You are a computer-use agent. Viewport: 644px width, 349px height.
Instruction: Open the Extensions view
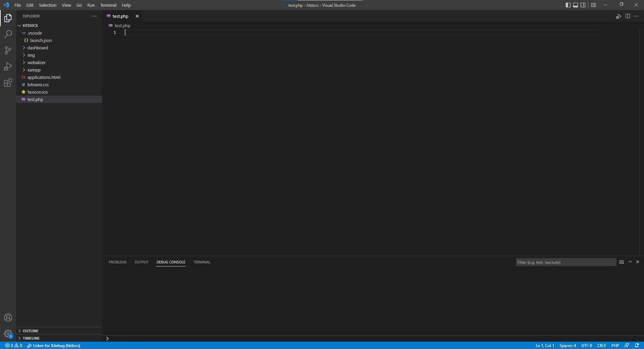(8, 83)
